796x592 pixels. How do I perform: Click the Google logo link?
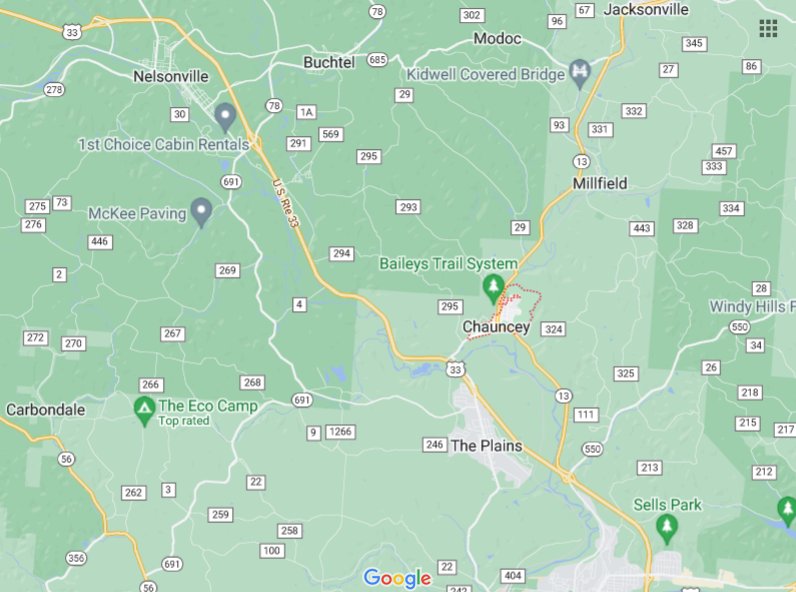click(x=397, y=578)
